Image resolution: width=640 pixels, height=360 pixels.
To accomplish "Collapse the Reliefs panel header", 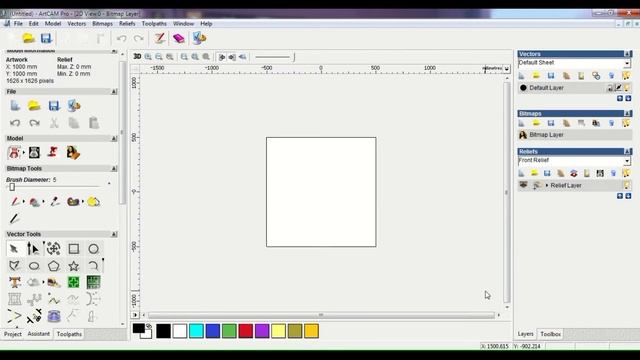I will point(627,151).
